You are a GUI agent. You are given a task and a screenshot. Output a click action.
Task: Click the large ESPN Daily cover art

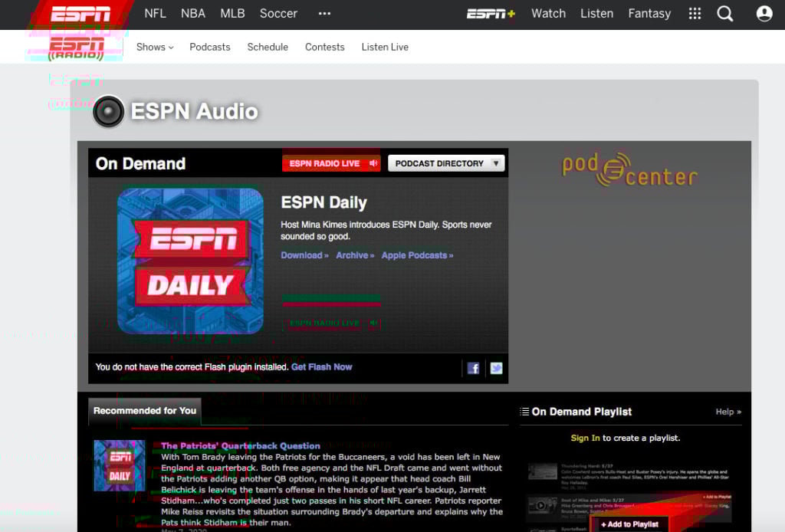(x=190, y=261)
